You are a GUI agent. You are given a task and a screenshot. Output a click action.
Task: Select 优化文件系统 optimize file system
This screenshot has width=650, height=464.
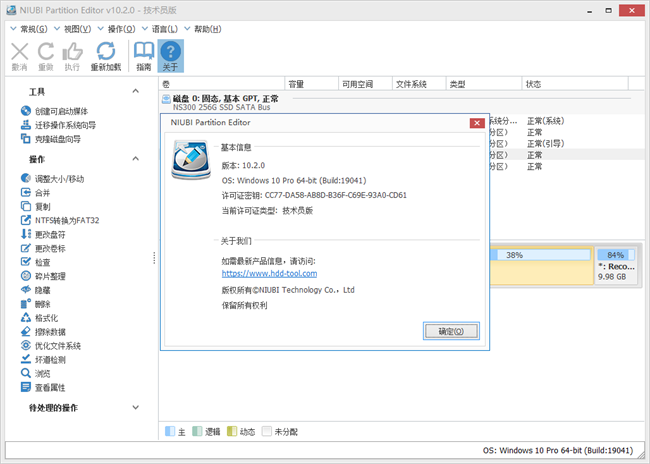[51, 346]
